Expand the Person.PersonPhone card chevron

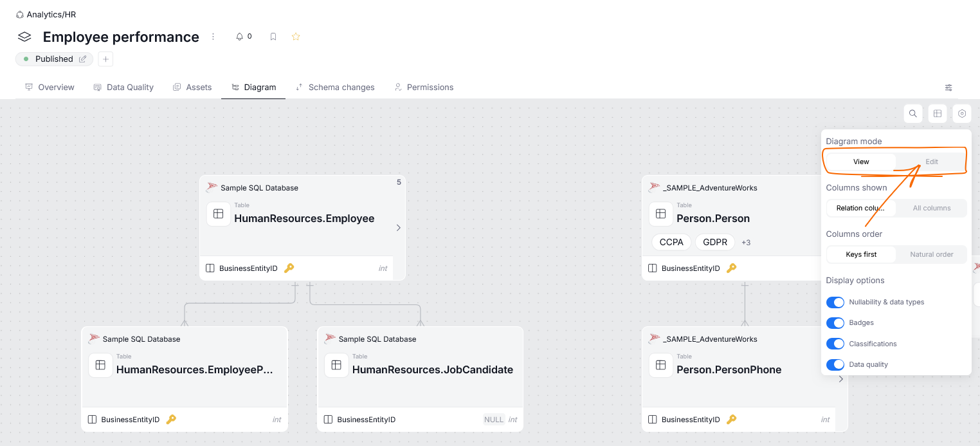841,379
